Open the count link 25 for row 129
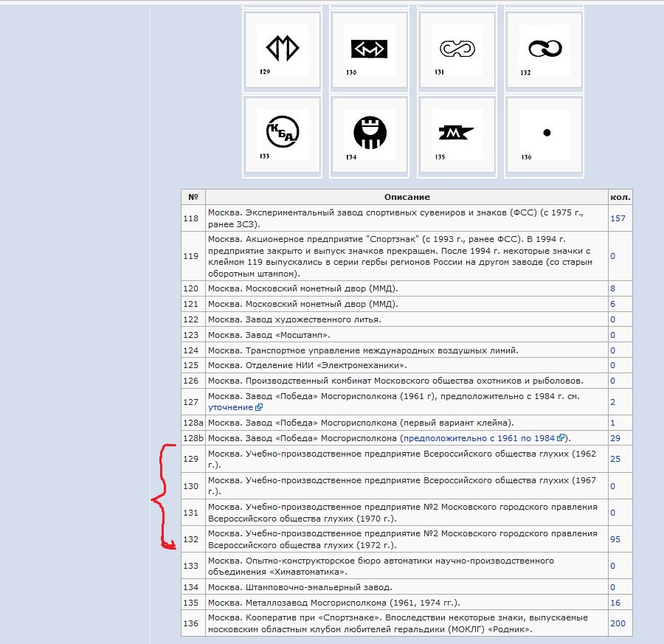This screenshot has height=644, width=664. [615, 459]
